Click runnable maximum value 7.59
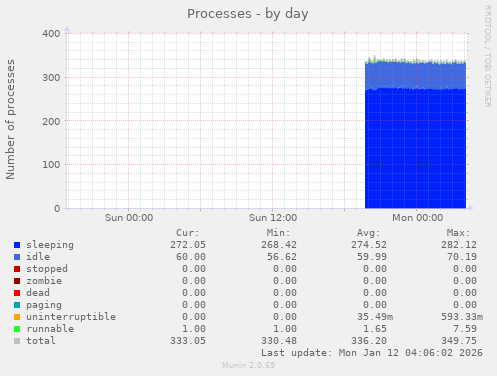 tap(465, 329)
